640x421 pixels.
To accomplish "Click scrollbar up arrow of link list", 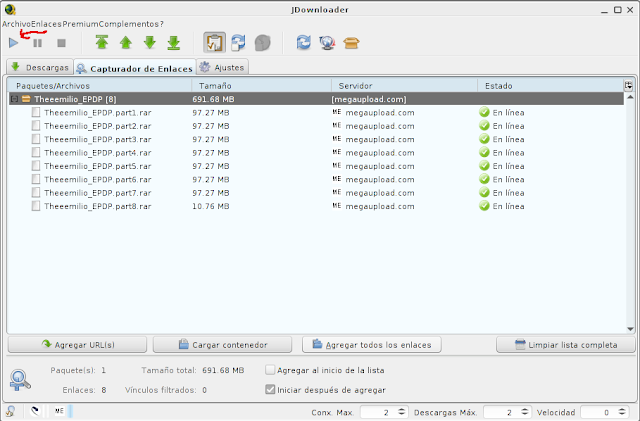I will click(630, 97).
